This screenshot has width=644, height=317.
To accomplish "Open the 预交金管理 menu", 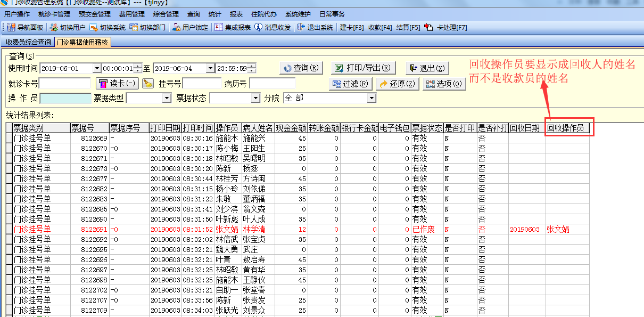I will pyautogui.click(x=95, y=14).
